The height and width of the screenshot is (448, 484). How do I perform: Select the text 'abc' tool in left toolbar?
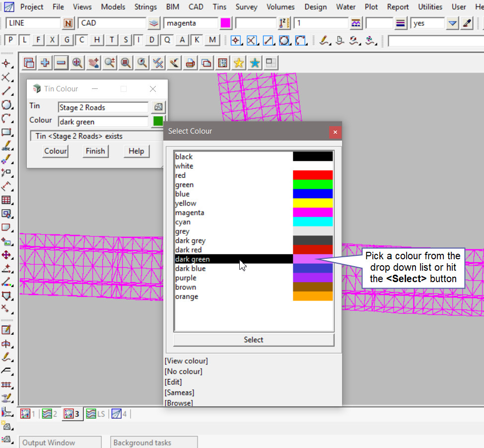(6, 147)
